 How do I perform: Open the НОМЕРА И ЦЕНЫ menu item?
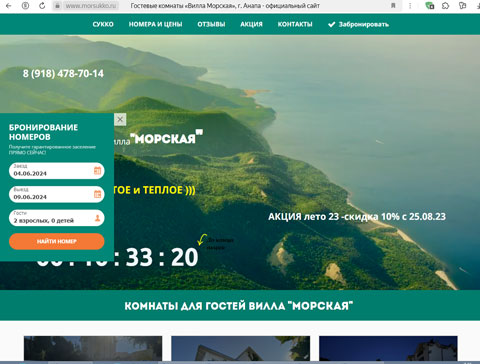[x=155, y=24]
